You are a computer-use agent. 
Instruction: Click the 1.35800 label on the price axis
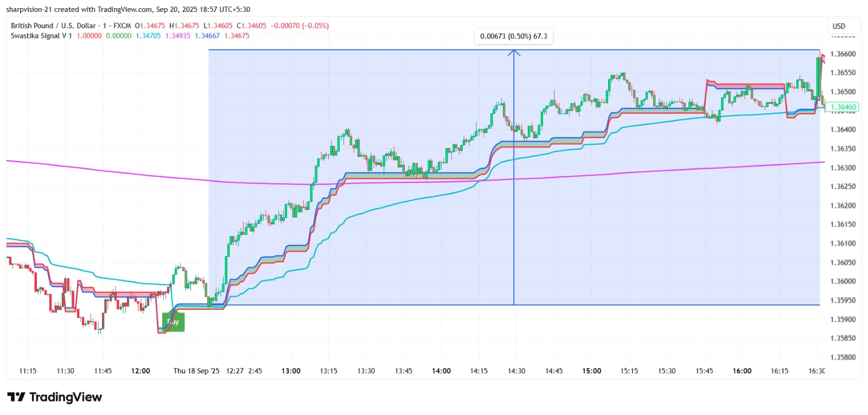click(843, 357)
